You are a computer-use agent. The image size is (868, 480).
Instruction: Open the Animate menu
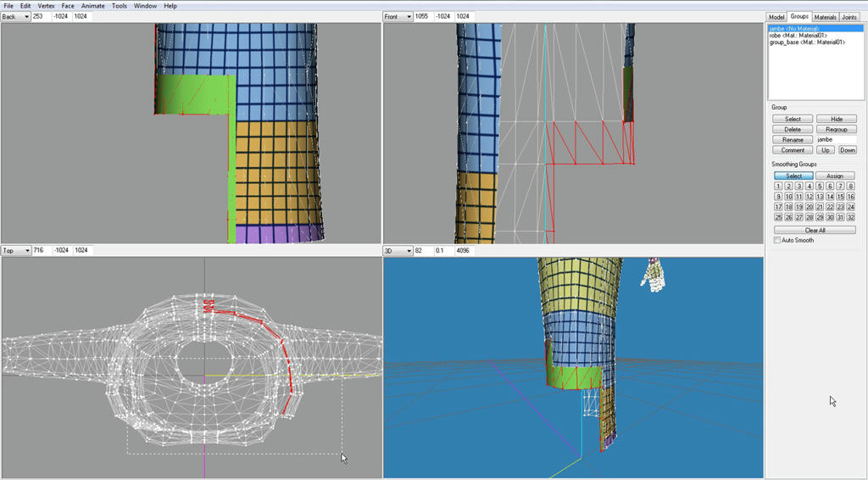[x=93, y=6]
